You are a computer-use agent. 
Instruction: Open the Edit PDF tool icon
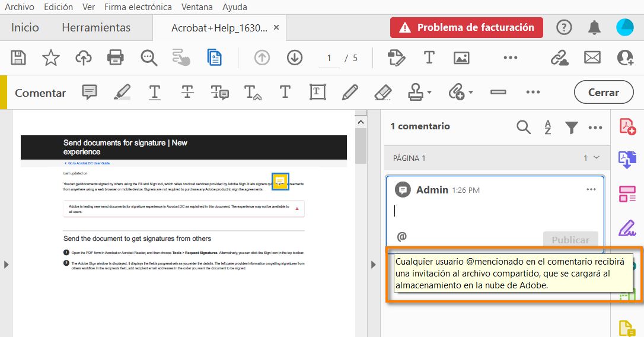tap(396, 58)
